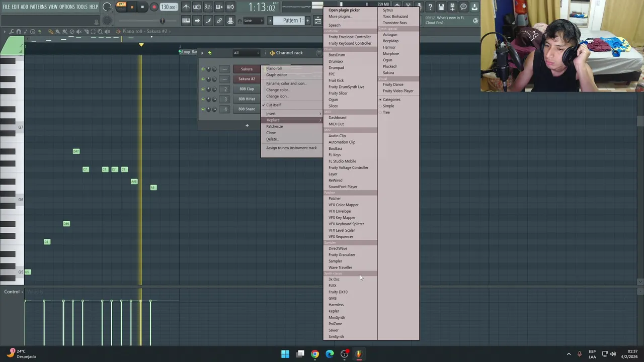Click the piano roll speaker playback icon
Image resolution: width=644 pixels, height=362 pixels.
(x=107, y=32)
